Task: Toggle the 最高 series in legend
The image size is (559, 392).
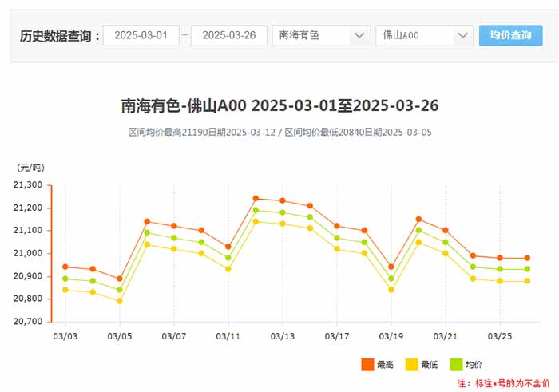Action: (x=386, y=365)
